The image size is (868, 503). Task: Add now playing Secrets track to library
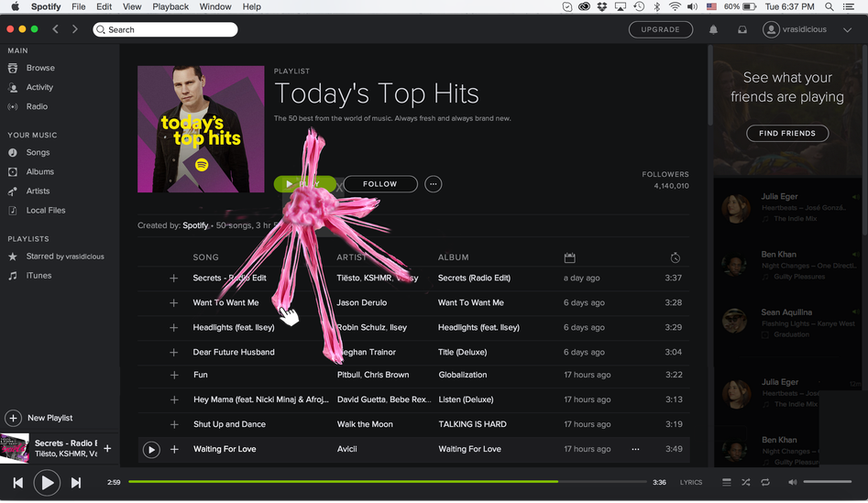click(x=107, y=449)
